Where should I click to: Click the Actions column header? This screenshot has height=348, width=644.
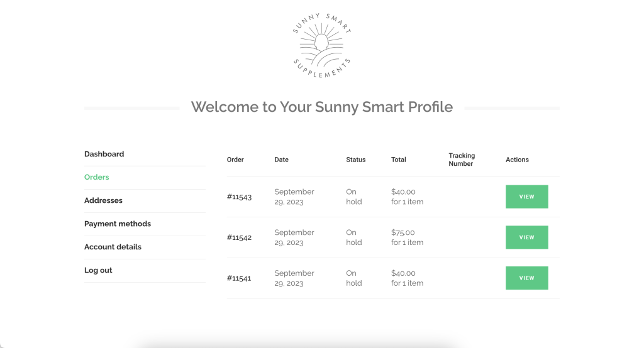(x=517, y=160)
